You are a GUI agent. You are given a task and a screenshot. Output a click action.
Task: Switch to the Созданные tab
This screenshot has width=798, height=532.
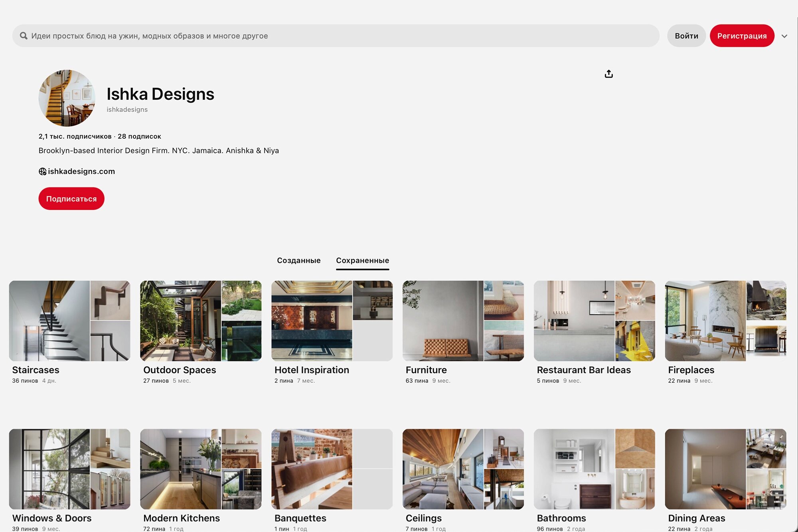coord(298,260)
